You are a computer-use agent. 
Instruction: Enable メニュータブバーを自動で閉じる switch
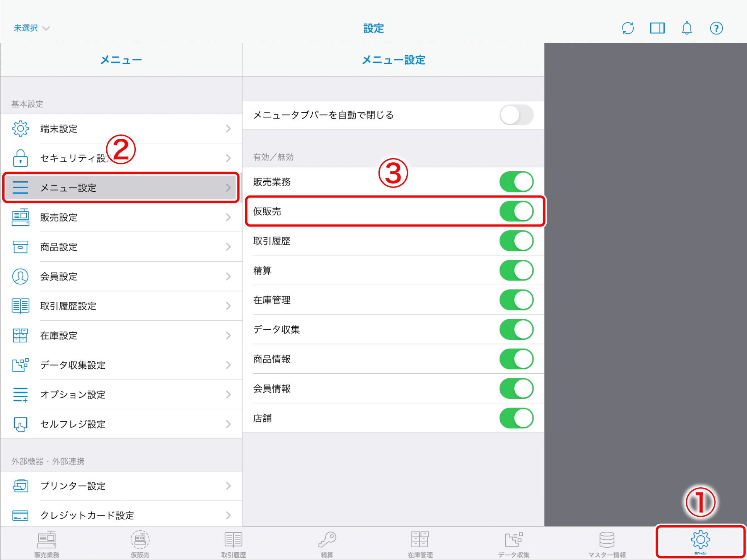(516, 115)
